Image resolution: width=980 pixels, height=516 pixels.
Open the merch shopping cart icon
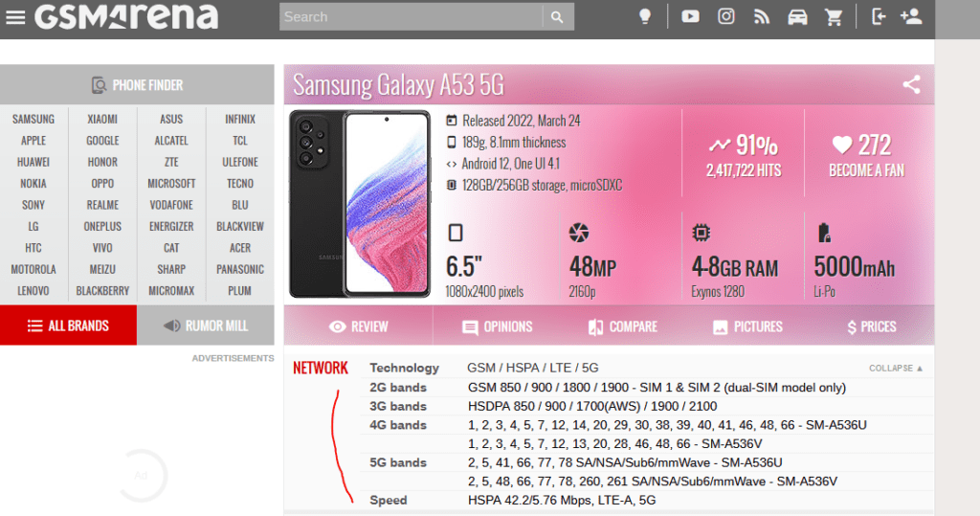tap(834, 17)
